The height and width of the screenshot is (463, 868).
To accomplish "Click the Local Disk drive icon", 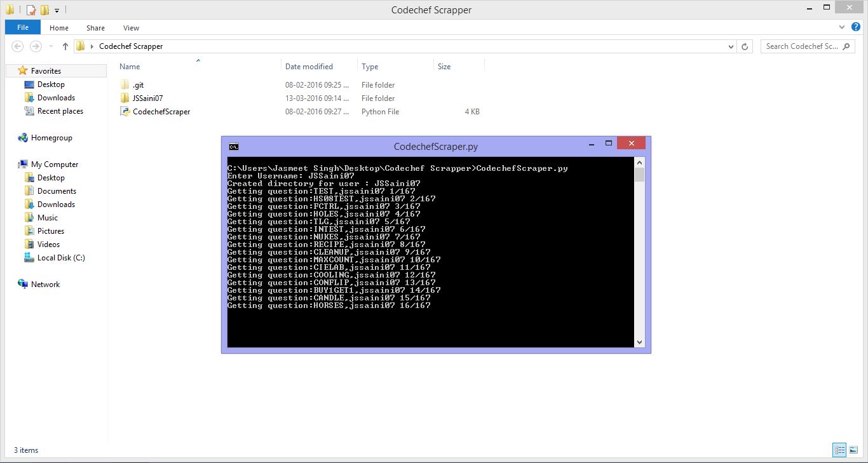I will tap(29, 258).
